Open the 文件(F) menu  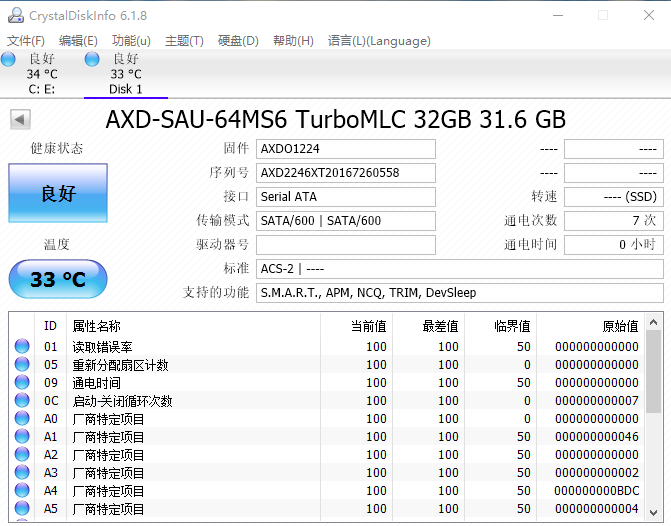click(26, 41)
